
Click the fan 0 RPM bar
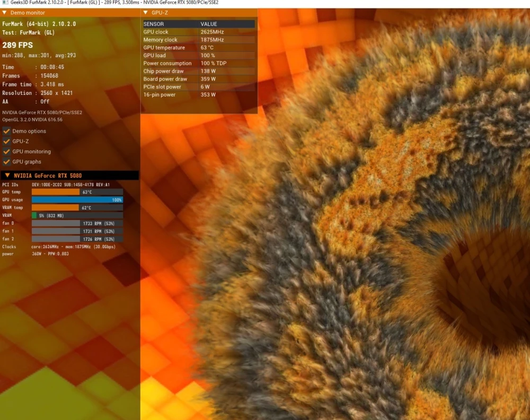pos(77,223)
